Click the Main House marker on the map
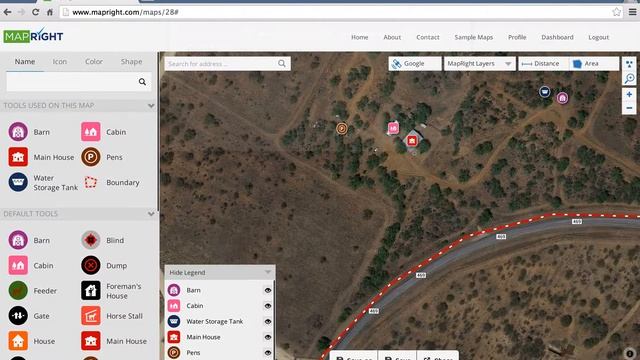The width and height of the screenshot is (640, 360). click(x=412, y=141)
